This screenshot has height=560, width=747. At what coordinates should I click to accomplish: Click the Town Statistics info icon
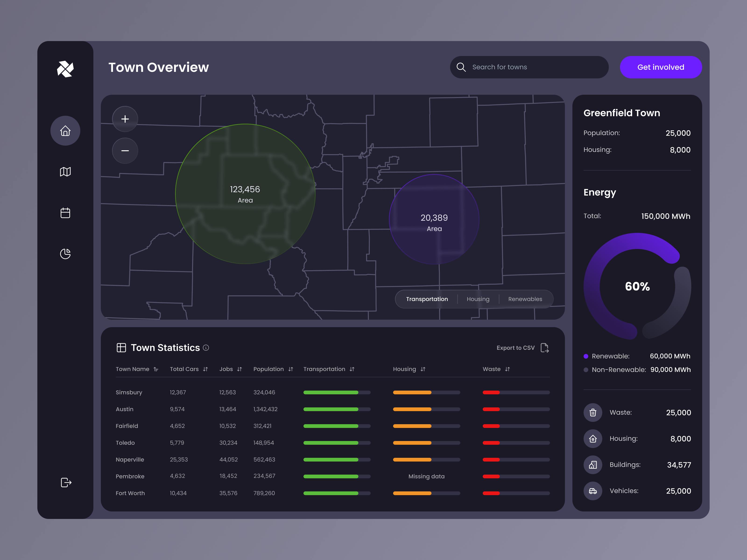[206, 348]
